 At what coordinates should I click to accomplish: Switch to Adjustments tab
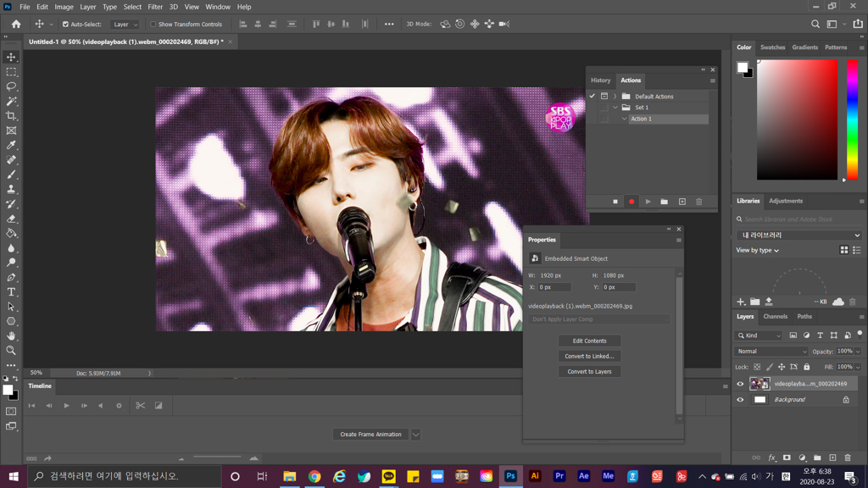pyautogui.click(x=786, y=201)
